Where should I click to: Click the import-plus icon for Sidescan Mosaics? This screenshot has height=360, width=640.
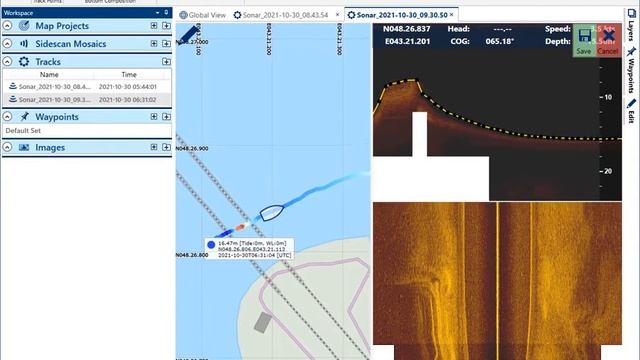tap(166, 44)
